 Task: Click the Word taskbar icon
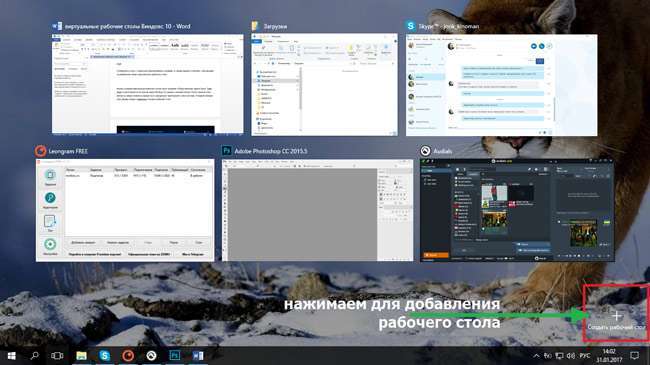pos(198,356)
